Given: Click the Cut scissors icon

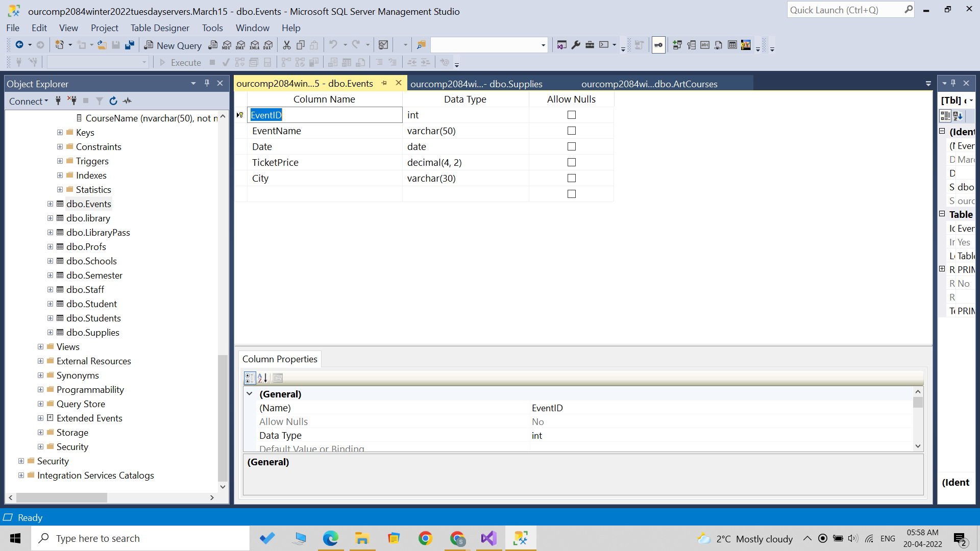Looking at the screenshot, I should 287,45.
